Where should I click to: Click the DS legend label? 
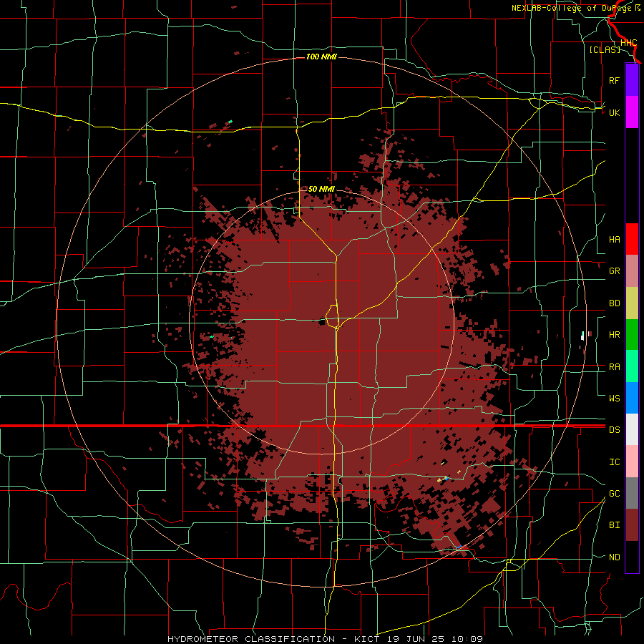[614, 429]
